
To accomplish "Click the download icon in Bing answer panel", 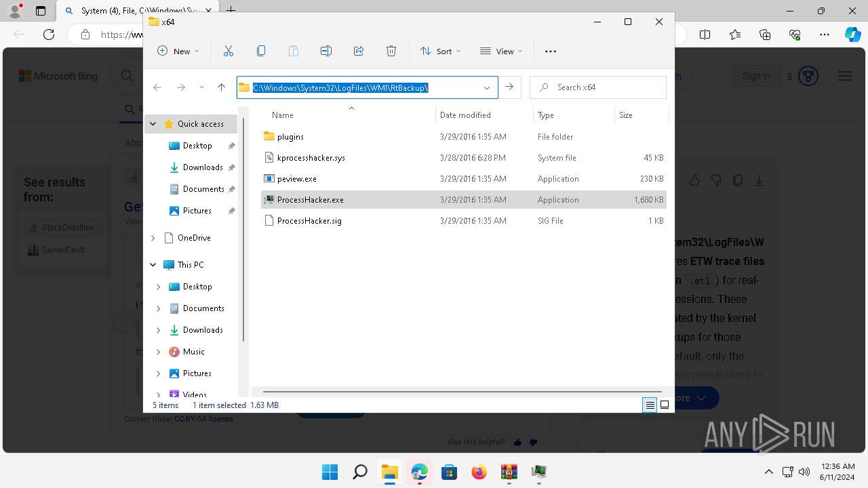I will (x=759, y=180).
